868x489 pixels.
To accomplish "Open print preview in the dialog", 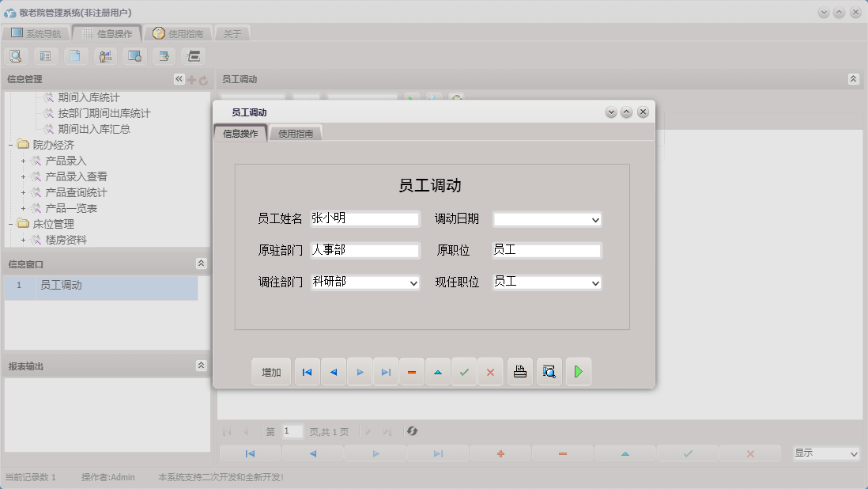I will click(549, 371).
